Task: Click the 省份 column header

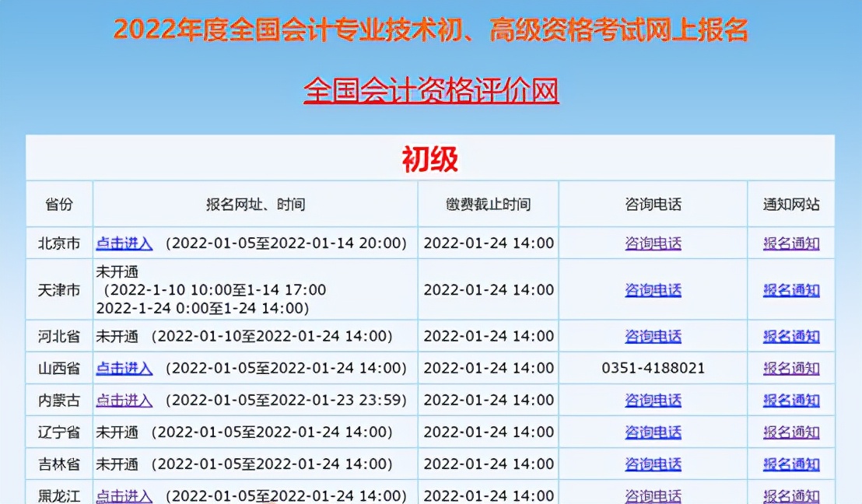Action: click(59, 204)
